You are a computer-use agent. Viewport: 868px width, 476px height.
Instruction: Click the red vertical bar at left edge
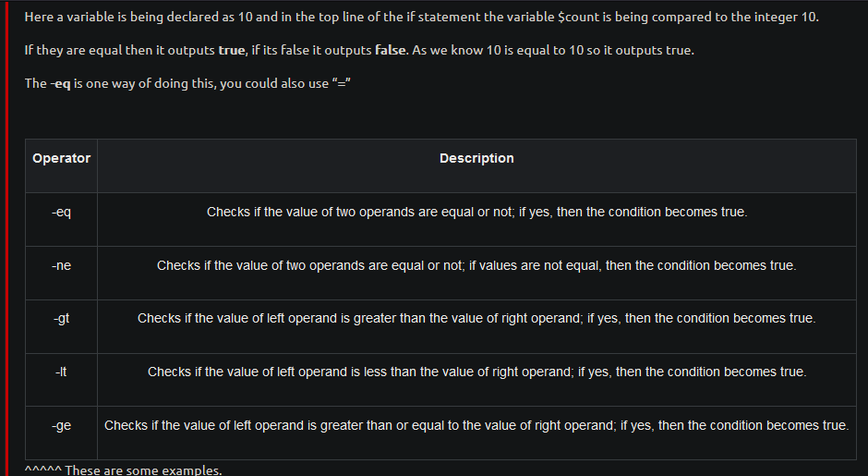point(6,238)
